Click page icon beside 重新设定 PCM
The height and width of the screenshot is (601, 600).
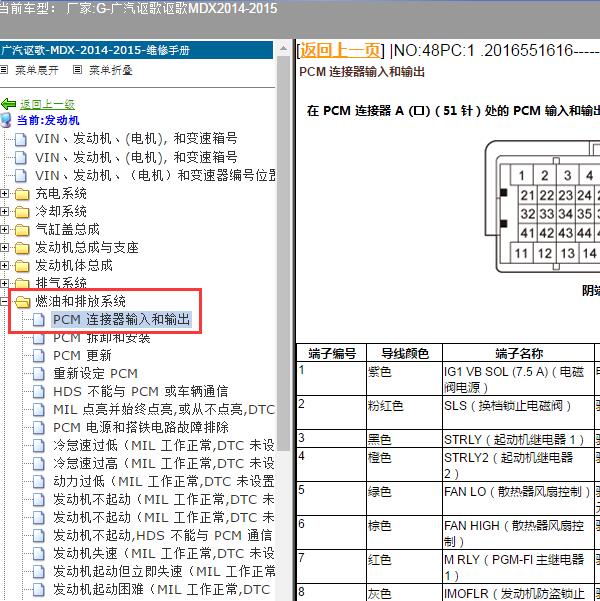pos(39,374)
